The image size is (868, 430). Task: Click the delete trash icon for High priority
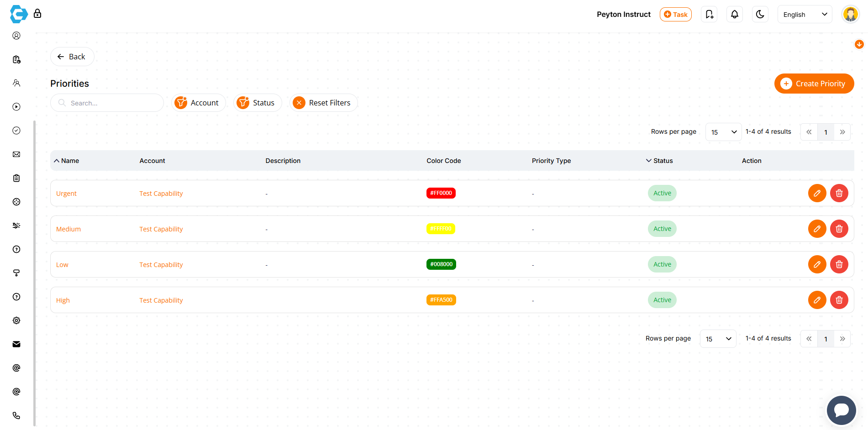[x=839, y=300]
